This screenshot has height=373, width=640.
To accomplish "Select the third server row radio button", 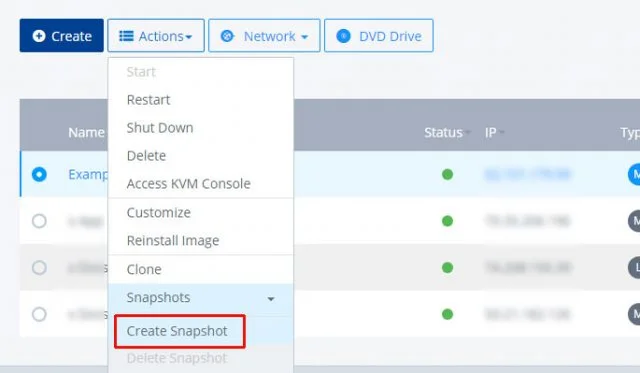I will [x=39, y=268].
